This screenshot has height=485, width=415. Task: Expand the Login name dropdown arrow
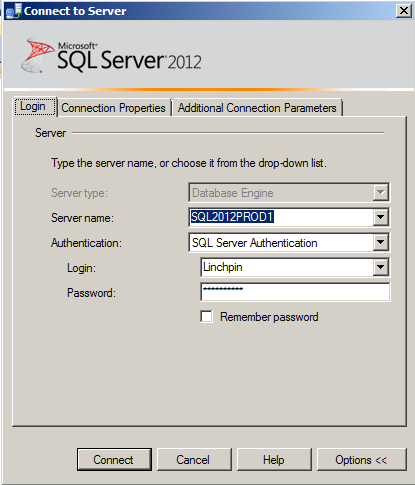[380, 267]
